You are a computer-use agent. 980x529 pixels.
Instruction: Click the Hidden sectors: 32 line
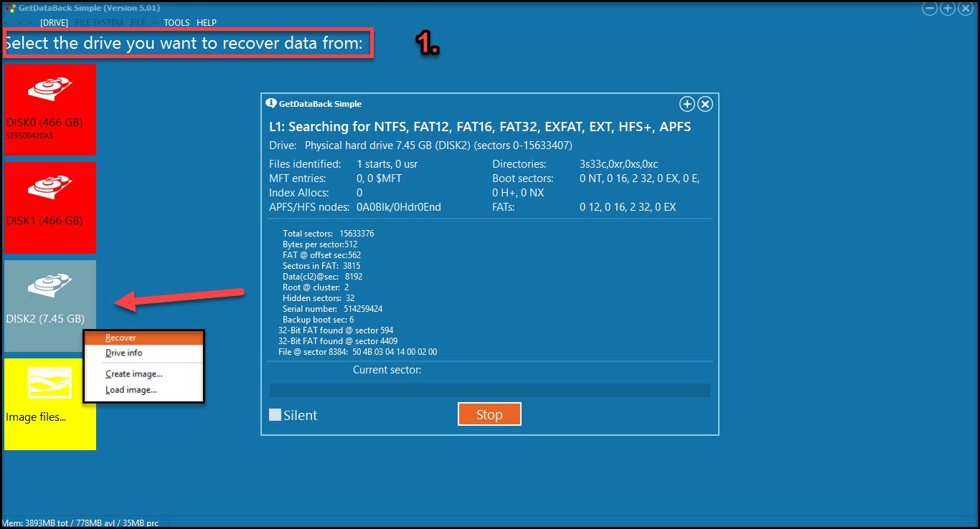tap(319, 298)
